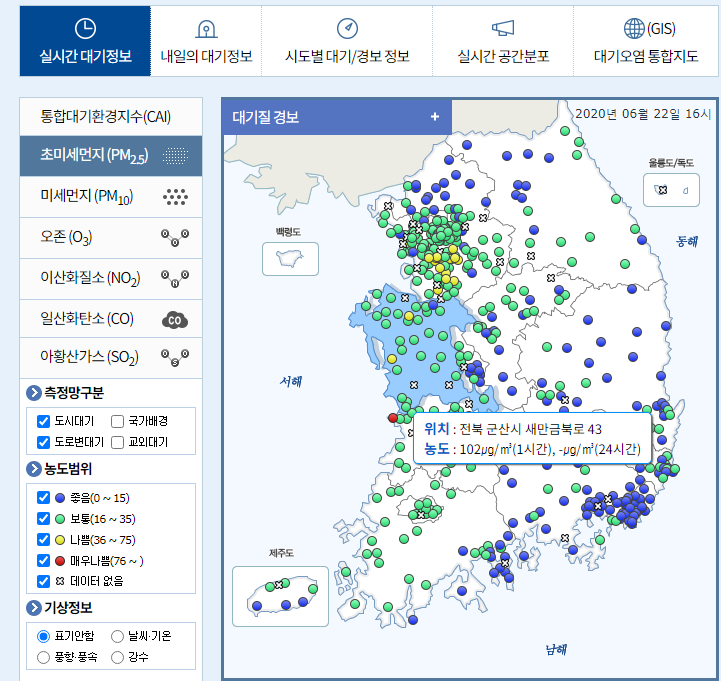Enable the 국가배경 checkbox
The image size is (721, 681).
coord(117,421)
